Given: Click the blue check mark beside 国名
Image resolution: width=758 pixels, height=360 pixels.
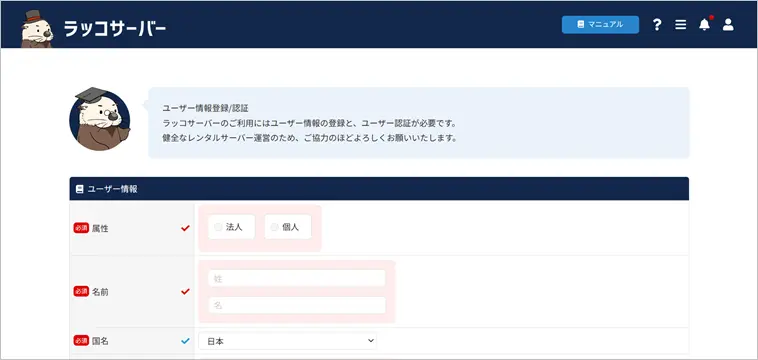Looking at the screenshot, I should pos(185,341).
